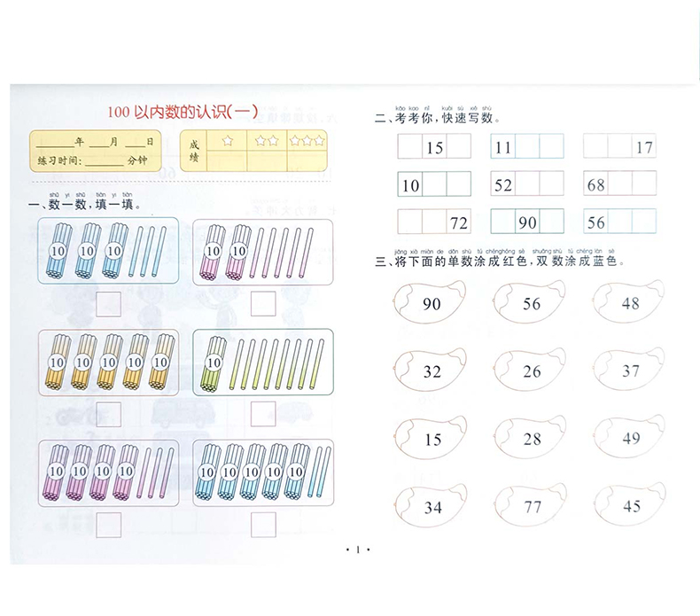700x616 pixels.
Task: Click the worksheet title 100以内数的认识
Action: click(181, 111)
